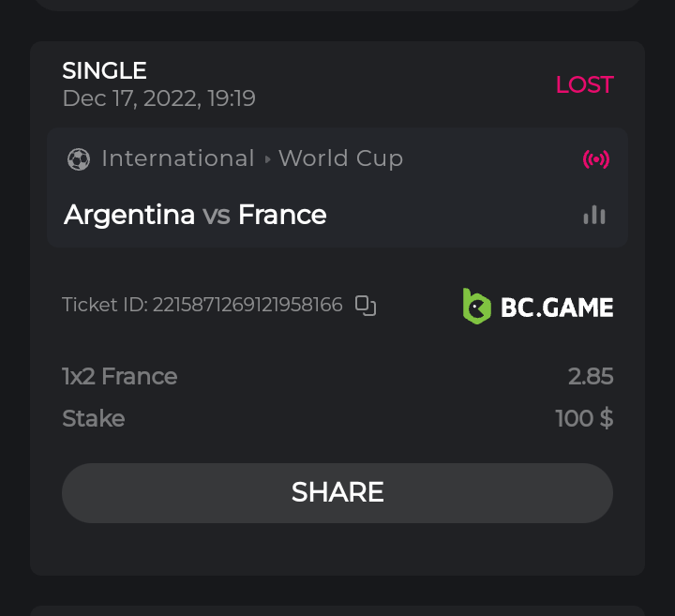Click the 2.85 odds value
This screenshot has width=675, height=616.
(x=591, y=376)
